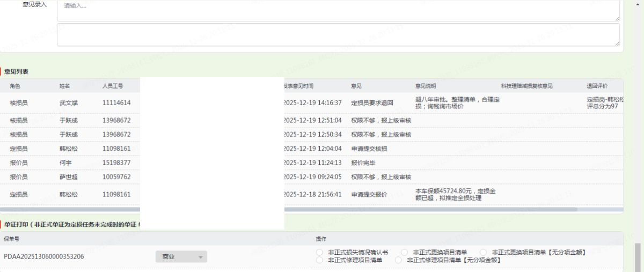Choose 非正式更换项目清单【无分项金额】 radio option
The width and height of the screenshot is (644, 272).
click(x=484, y=252)
